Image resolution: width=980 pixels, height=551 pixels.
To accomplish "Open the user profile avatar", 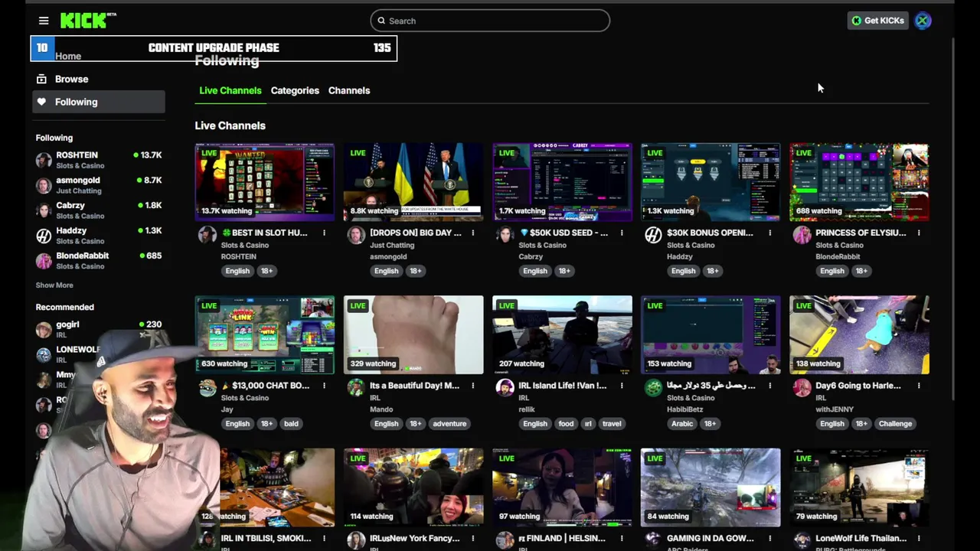I will (923, 21).
